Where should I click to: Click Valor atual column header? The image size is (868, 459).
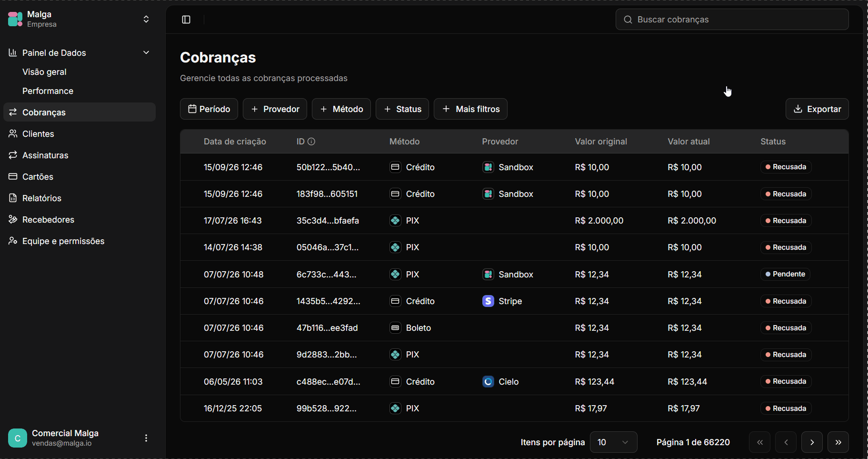(688, 142)
